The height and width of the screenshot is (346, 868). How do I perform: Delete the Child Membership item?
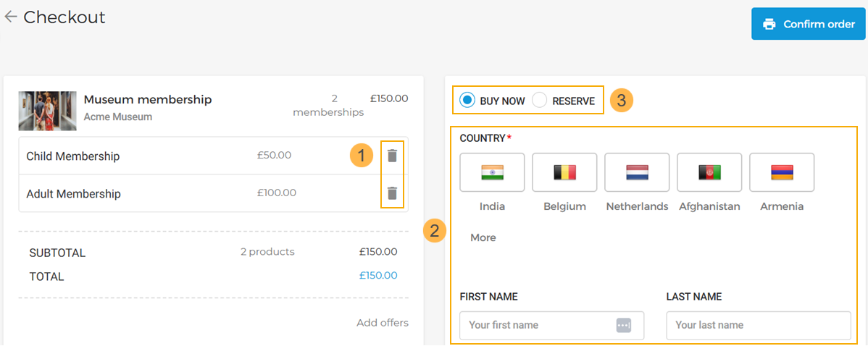coord(392,156)
